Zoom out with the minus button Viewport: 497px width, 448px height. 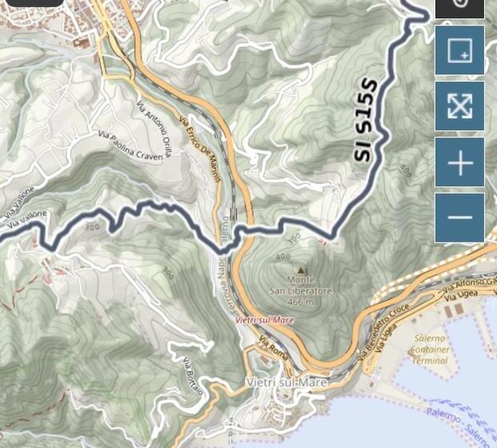coord(459,218)
